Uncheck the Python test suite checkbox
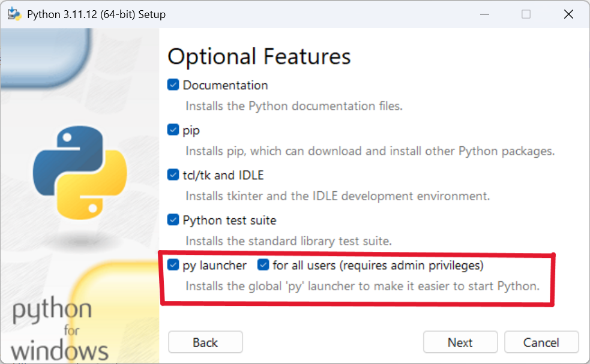 173,220
